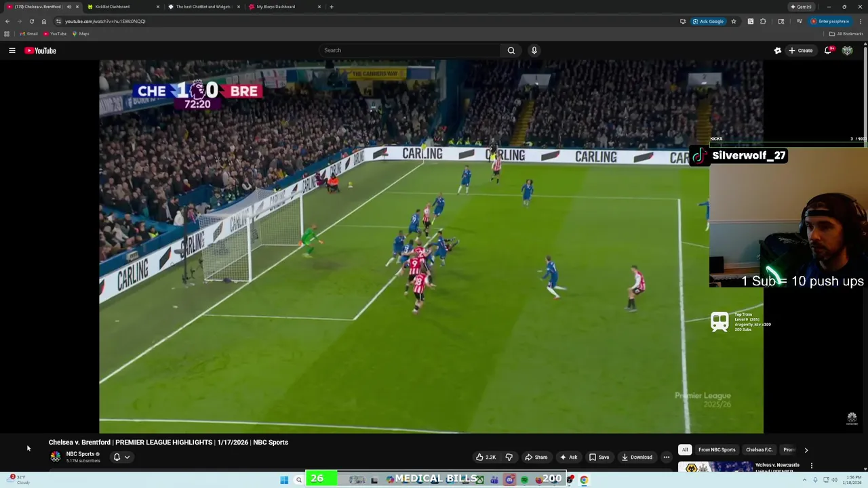This screenshot has height=488, width=868.
Task: Dislike the Chelsea v. Brentford video
Action: point(509,457)
